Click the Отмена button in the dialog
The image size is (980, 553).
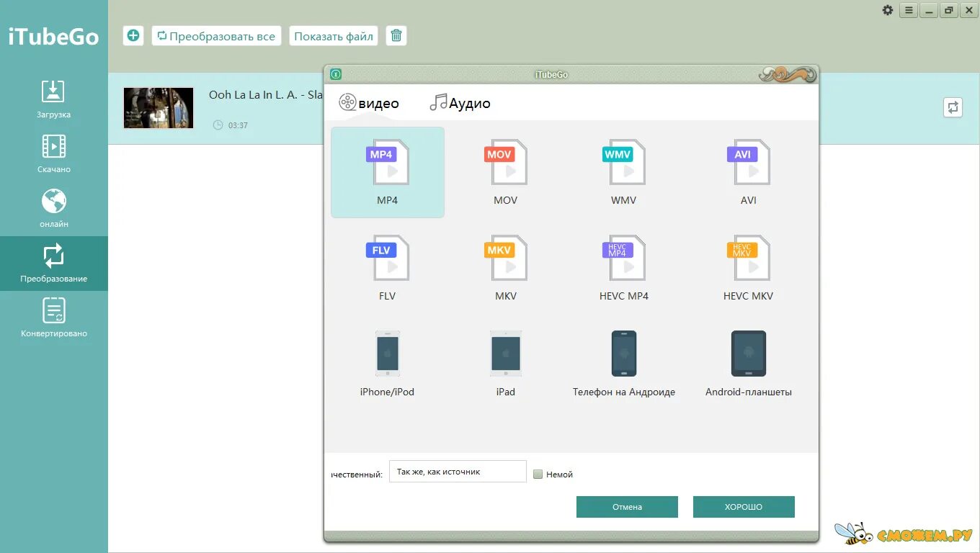click(x=626, y=506)
